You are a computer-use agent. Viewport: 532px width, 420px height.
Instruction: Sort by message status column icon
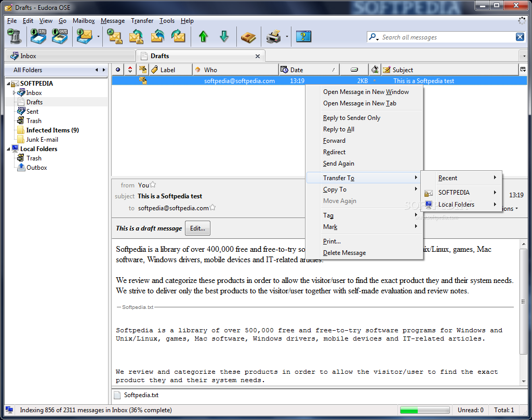(142, 70)
